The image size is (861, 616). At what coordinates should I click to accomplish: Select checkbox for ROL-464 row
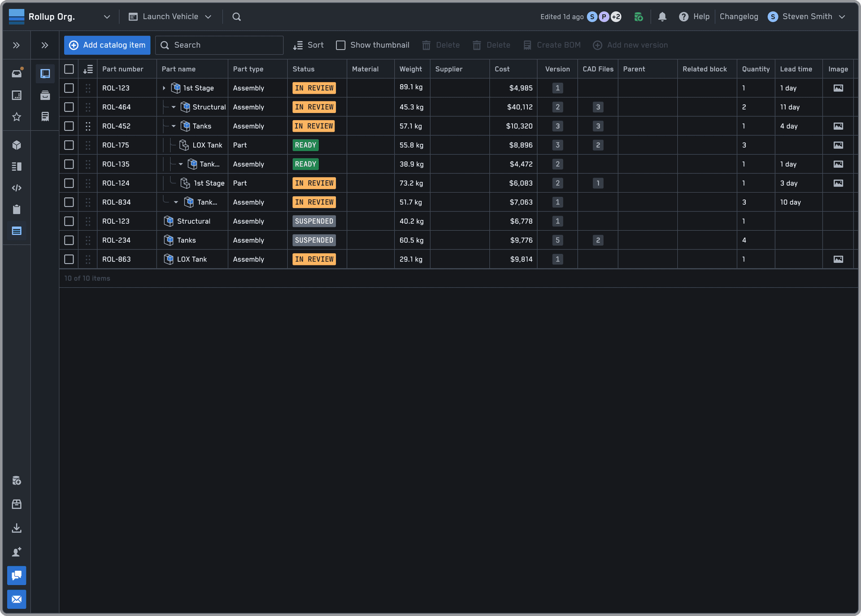click(69, 107)
